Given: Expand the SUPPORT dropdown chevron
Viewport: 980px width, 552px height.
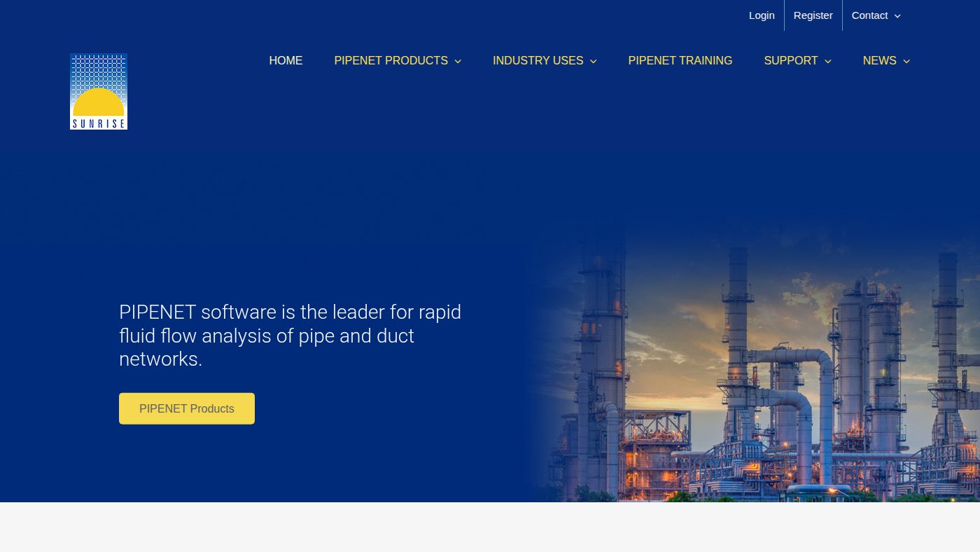Looking at the screenshot, I should 827,62.
